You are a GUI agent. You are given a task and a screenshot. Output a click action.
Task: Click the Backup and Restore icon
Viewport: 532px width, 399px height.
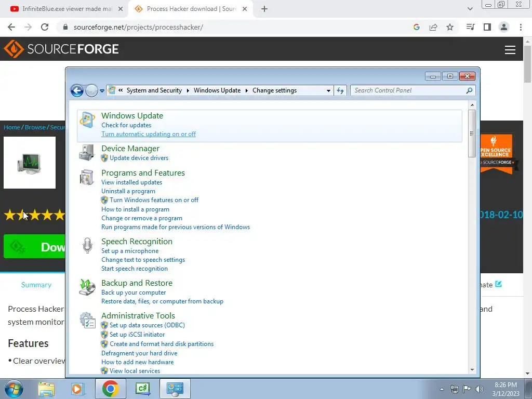[87, 287]
